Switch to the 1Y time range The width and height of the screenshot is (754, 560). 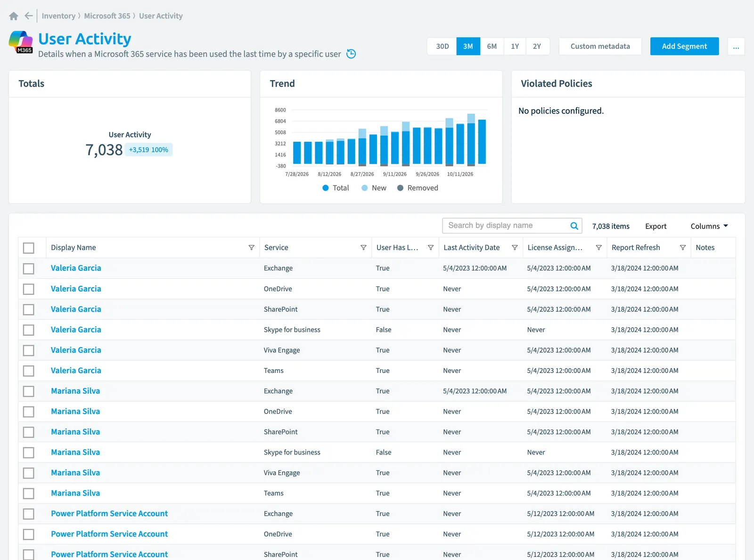point(515,46)
